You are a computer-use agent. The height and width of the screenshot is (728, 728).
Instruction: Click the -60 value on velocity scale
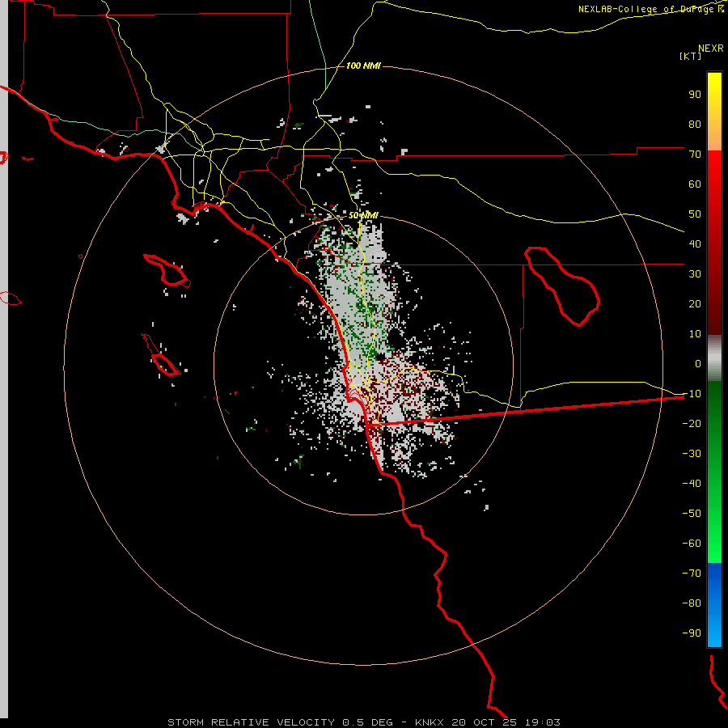(692, 544)
